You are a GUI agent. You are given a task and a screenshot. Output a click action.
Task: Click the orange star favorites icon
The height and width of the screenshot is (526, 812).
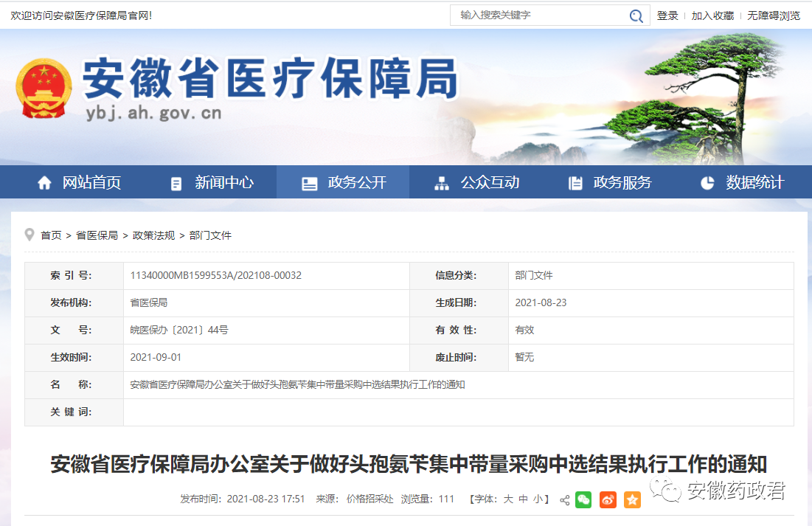click(632, 499)
